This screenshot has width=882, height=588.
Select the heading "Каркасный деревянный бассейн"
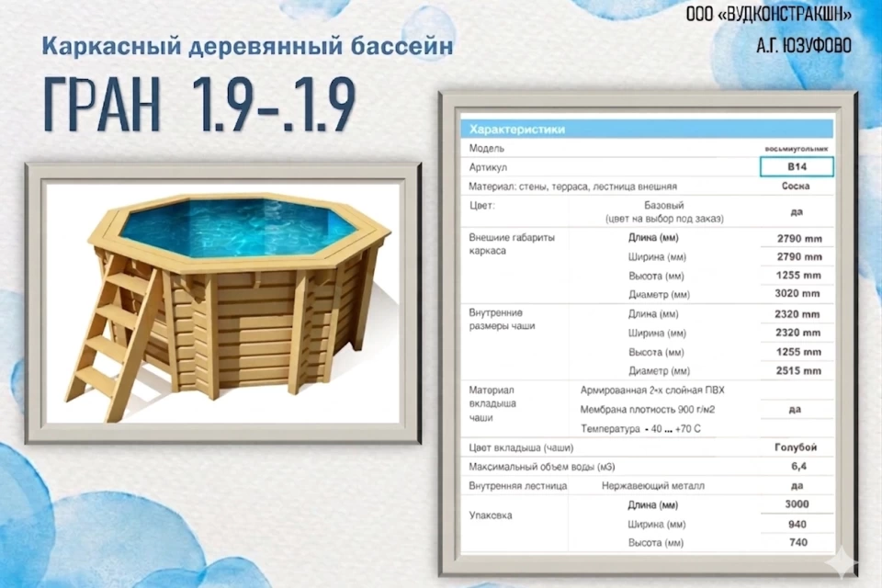(x=247, y=46)
